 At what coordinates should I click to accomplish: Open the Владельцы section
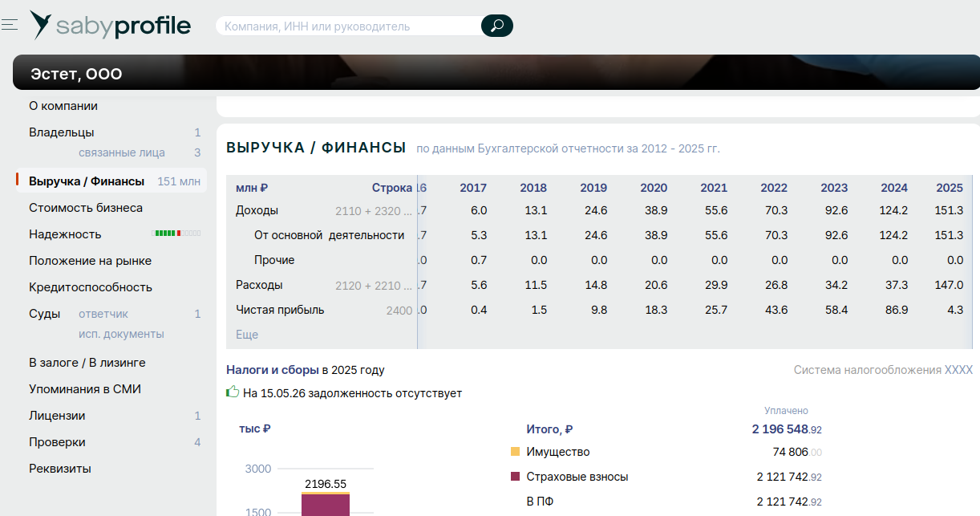(x=62, y=132)
